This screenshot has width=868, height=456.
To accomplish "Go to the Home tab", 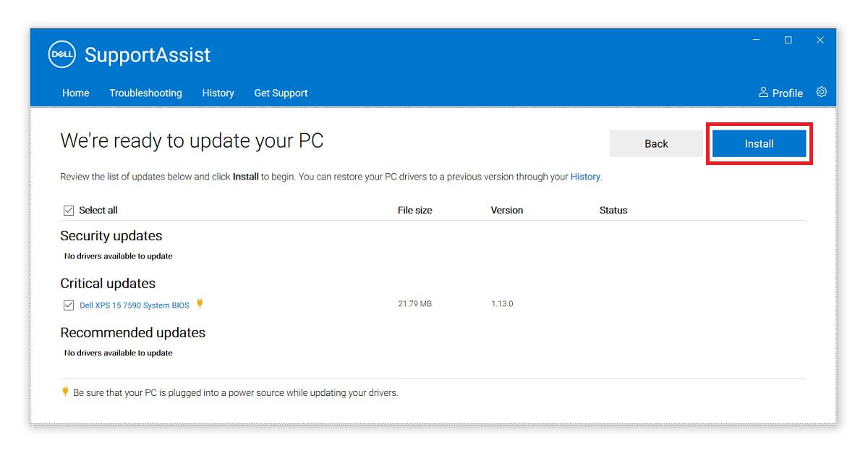I will (x=76, y=93).
